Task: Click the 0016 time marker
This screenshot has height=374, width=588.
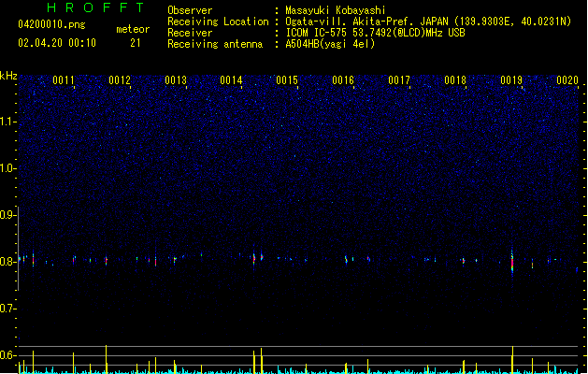Action: pos(343,80)
